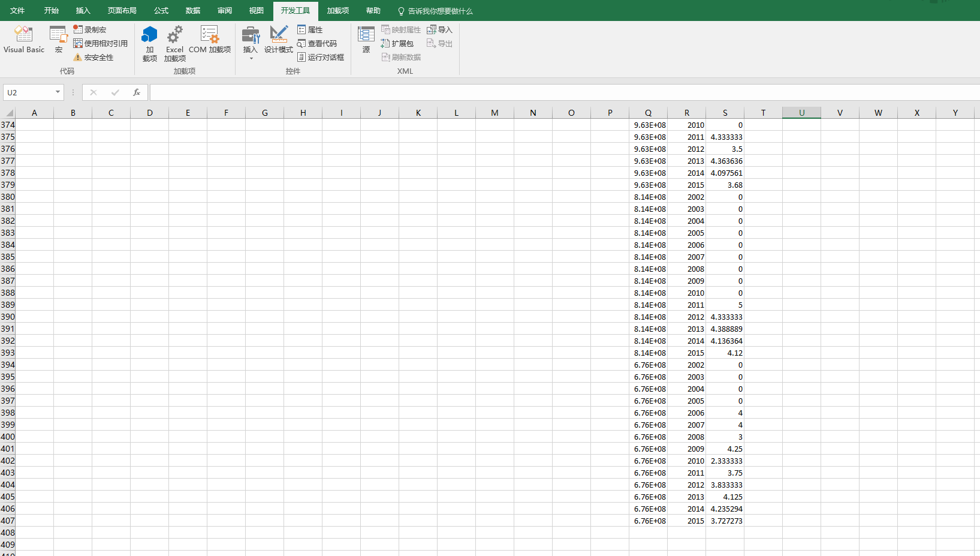The image size is (980, 556).
Task: Open the Visual Basic editor
Action: coord(24,40)
